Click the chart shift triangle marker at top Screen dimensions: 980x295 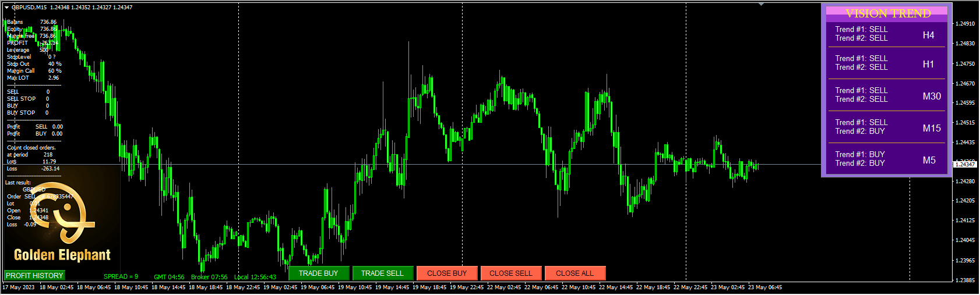[x=761, y=5]
